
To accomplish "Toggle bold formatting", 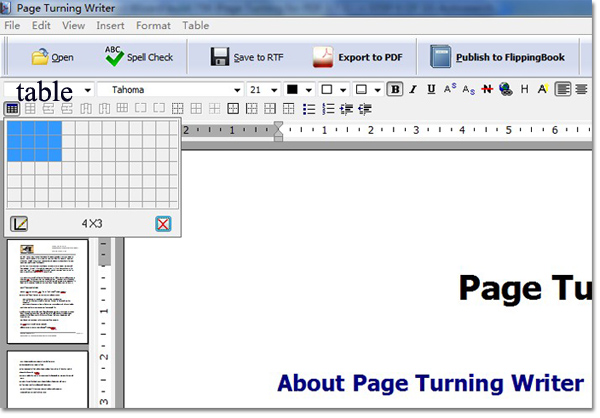I will pos(395,90).
